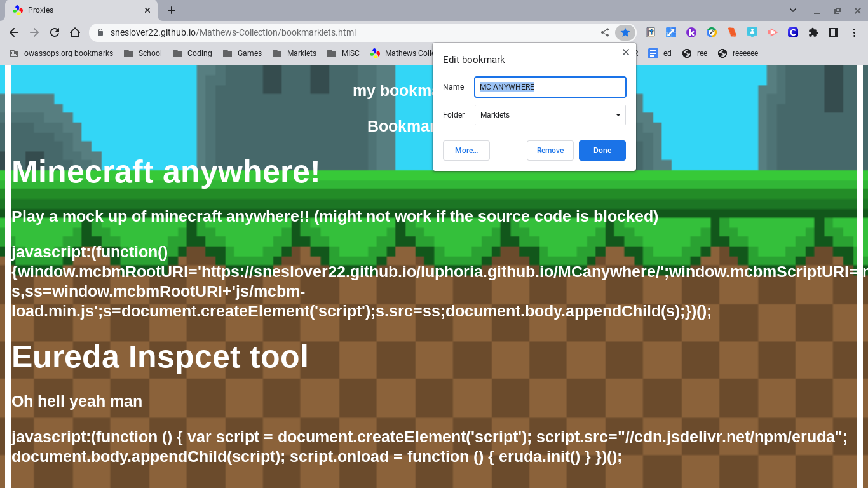Open the dark blue C extension
Image resolution: width=868 pixels, height=488 pixels.
pos(793,32)
